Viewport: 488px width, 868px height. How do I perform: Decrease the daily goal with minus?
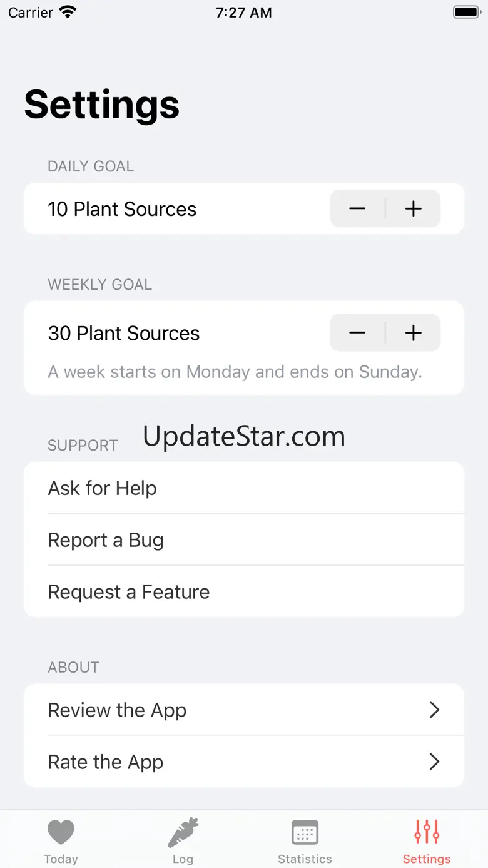click(357, 209)
